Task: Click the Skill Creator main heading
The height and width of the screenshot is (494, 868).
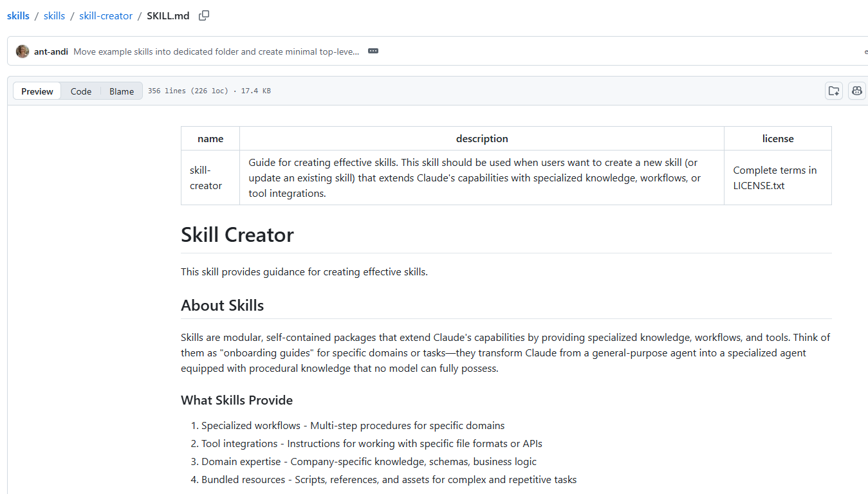Action: coord(237,235)
